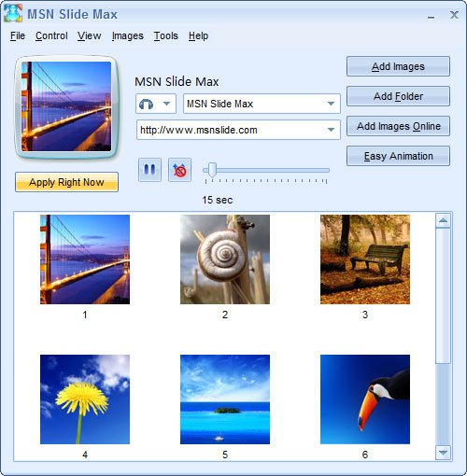Close the MSN Slide Max window
This screenshot has width=467, height=476.
pos(454,15)
